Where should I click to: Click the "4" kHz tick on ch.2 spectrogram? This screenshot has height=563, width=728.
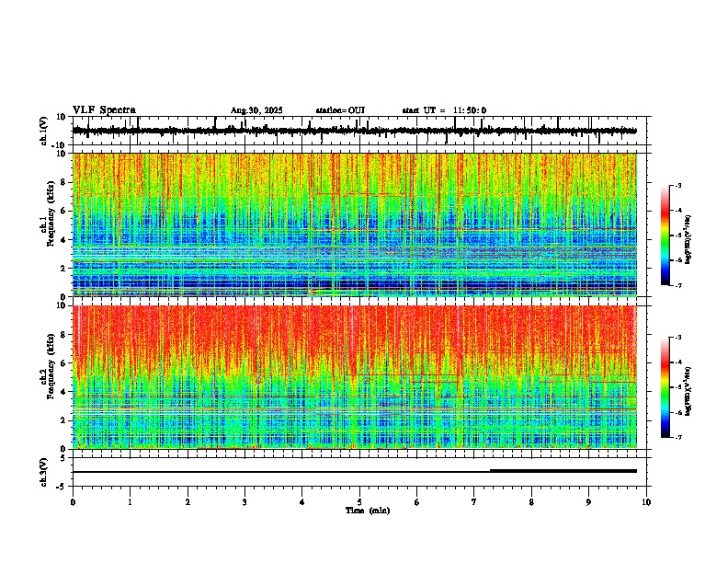coord(63,392)
